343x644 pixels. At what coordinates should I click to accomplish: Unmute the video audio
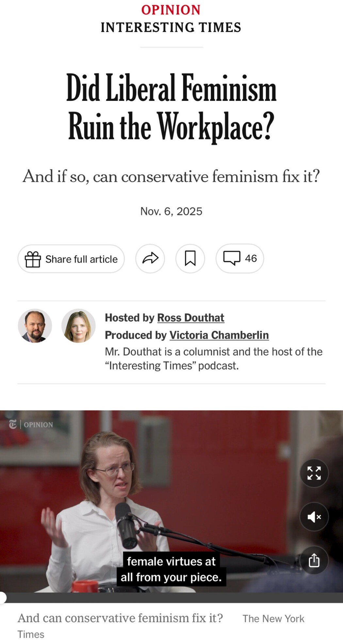314,517
